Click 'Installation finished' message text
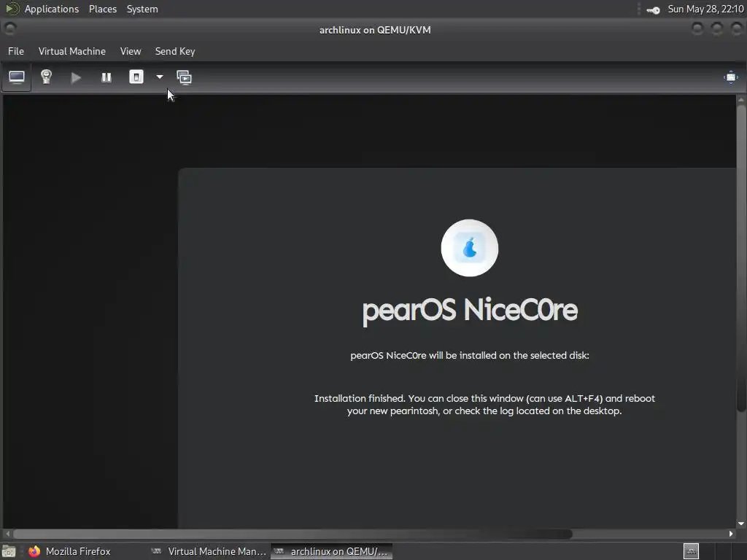Screen dimensions: 747x560 coord(484,405)
